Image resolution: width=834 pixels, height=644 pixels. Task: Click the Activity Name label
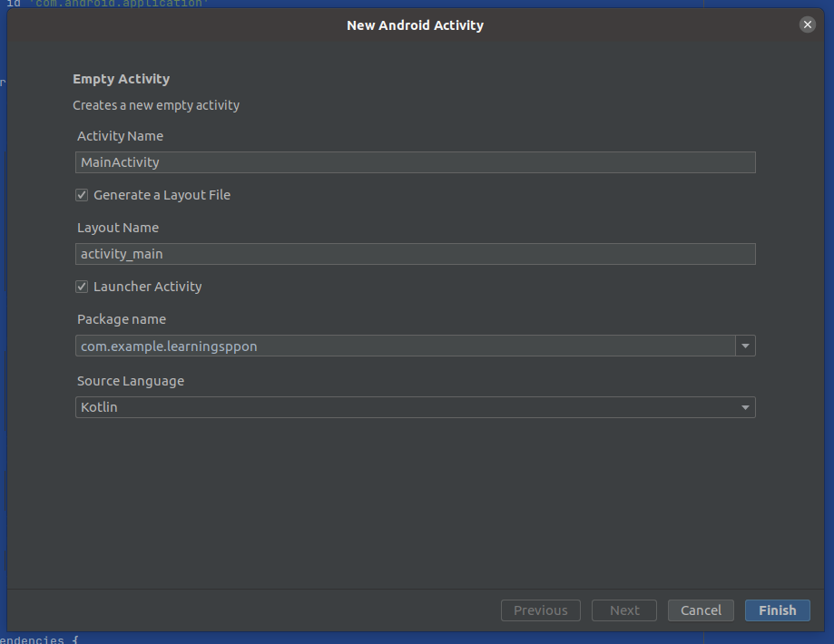click(120, 136)
